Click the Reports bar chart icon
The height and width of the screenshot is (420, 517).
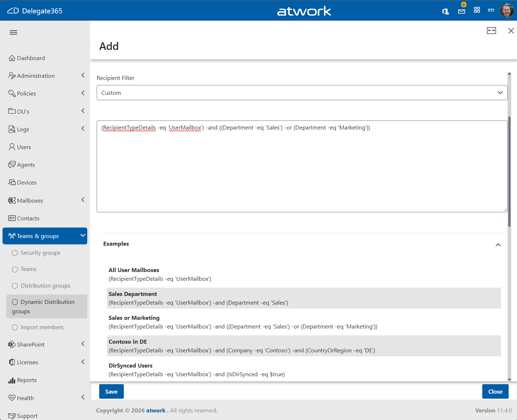coord(12,380)
